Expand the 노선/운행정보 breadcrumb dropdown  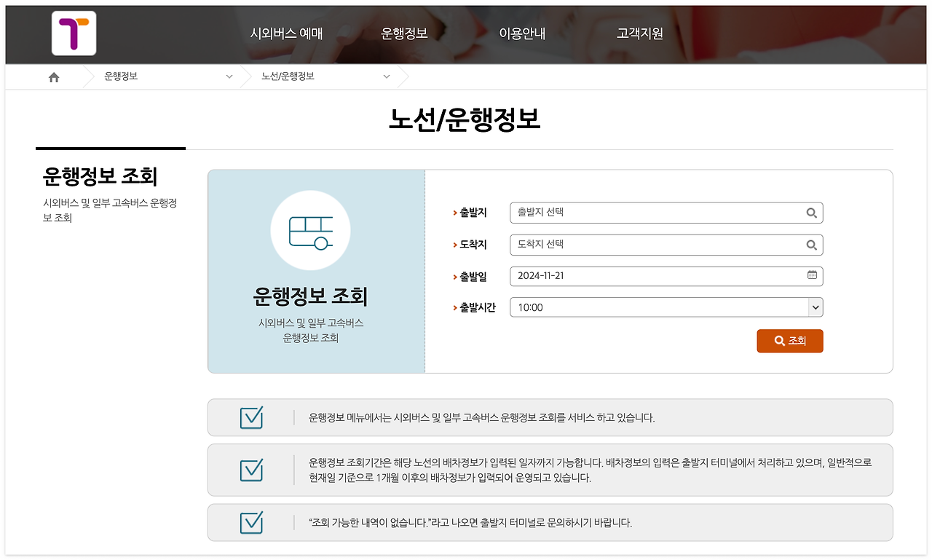386,76
